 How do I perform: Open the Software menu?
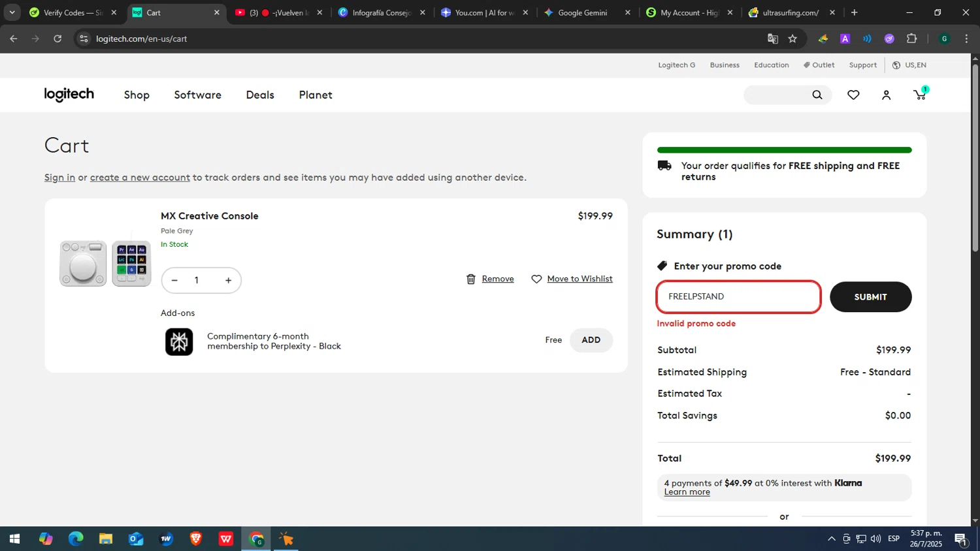click(197, 95)
